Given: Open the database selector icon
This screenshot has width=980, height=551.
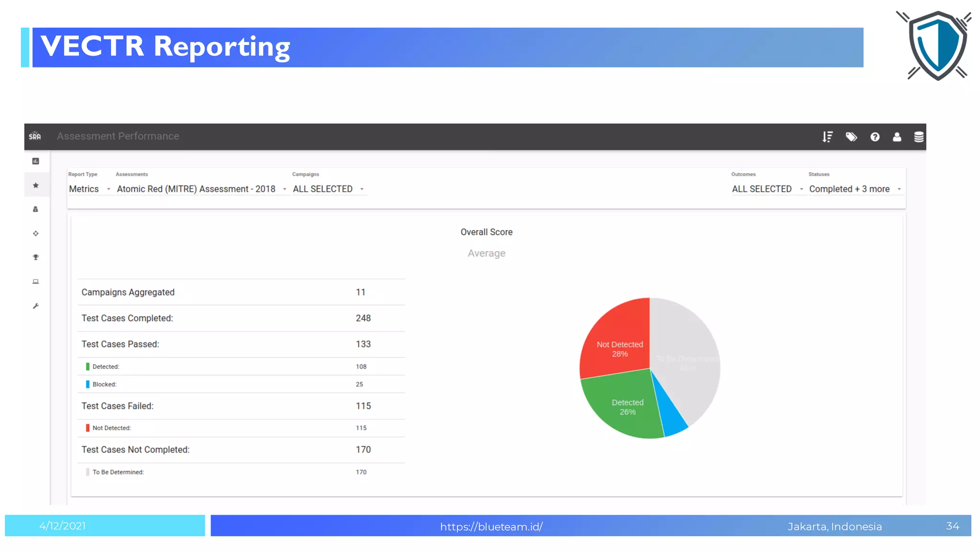Looking at the screenshot, I should (919, 137).
